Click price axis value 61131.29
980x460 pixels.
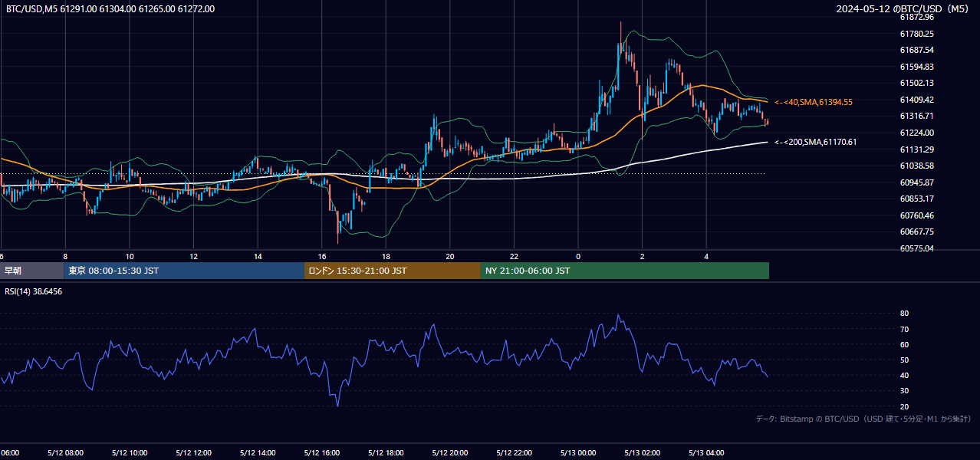[916, 149]
